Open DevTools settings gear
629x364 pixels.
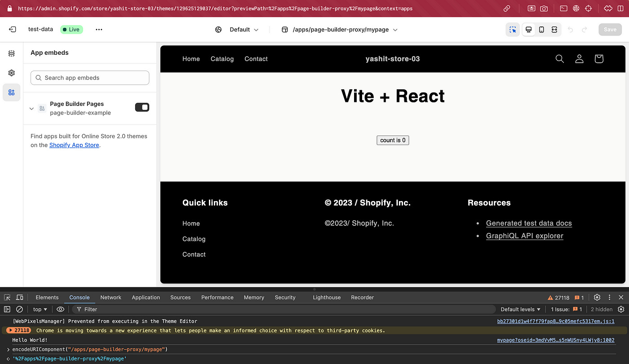point(597,298)
